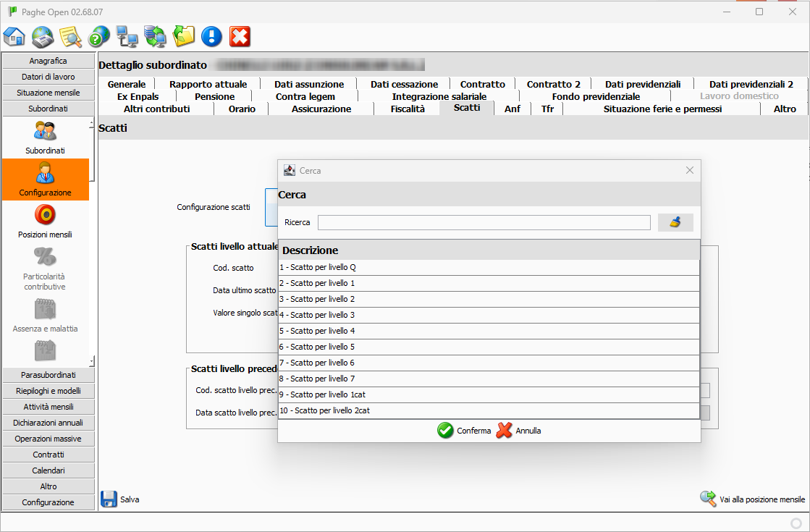Click the Home house icon in toolbar
The image size is (810, 532).
coord(14,36)
